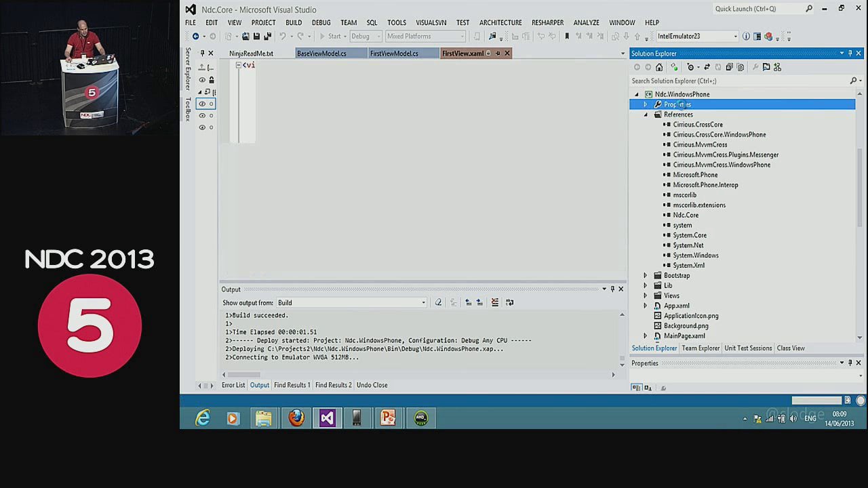Open the Server Explorer side tab
Screen dimensions: 868x488
point(189,69)
